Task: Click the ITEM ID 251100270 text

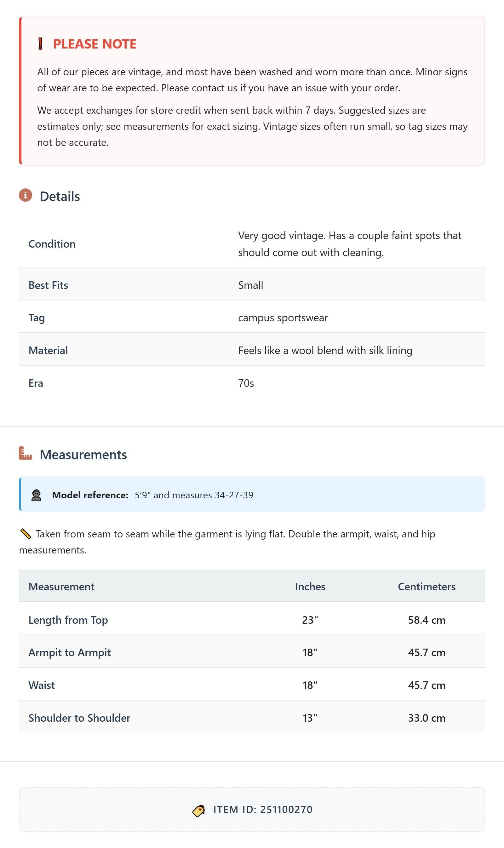Action: (x=263, y=809)
